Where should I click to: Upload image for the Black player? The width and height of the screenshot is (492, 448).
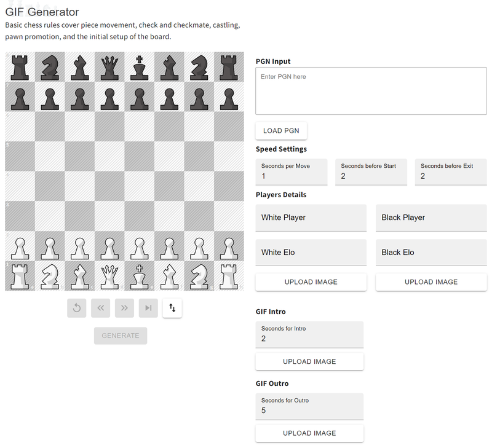431,282
